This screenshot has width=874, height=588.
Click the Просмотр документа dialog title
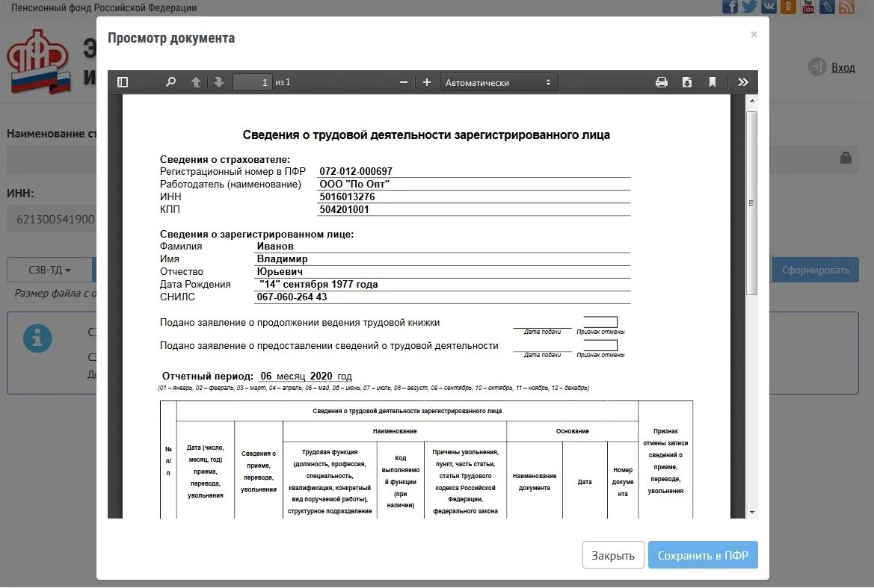[x=171, y=38]
